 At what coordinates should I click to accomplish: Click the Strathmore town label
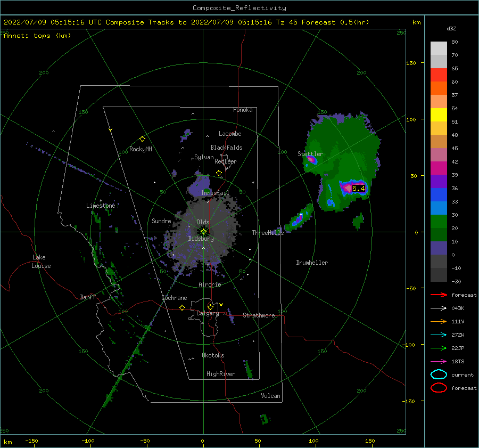[259, 315]
